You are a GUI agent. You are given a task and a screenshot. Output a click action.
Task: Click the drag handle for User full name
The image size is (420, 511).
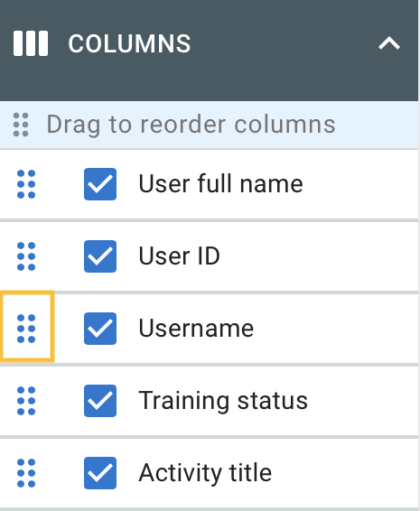[x=26, y=184]
